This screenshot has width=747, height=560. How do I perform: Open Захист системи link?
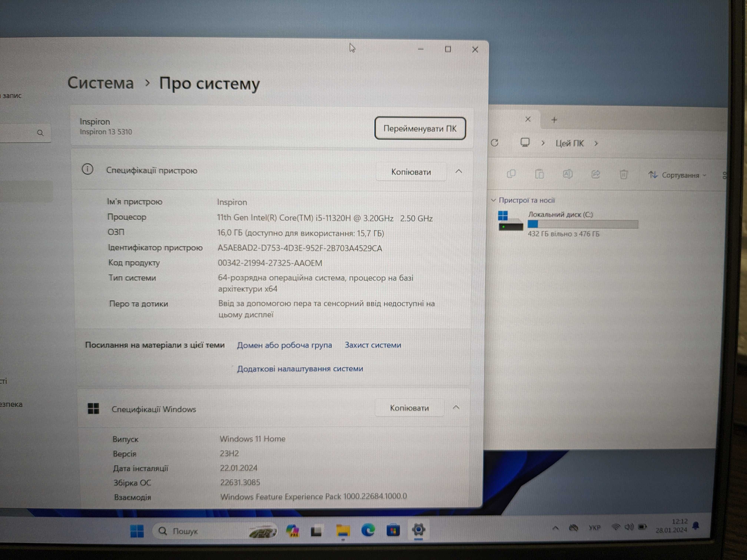tap(373, 345)
